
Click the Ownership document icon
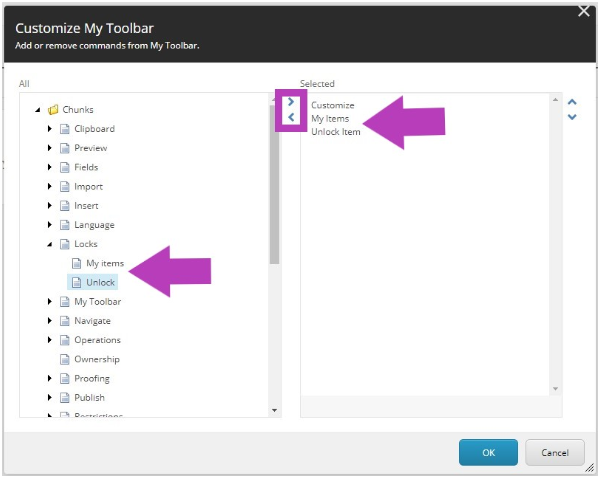pos(65,360)
